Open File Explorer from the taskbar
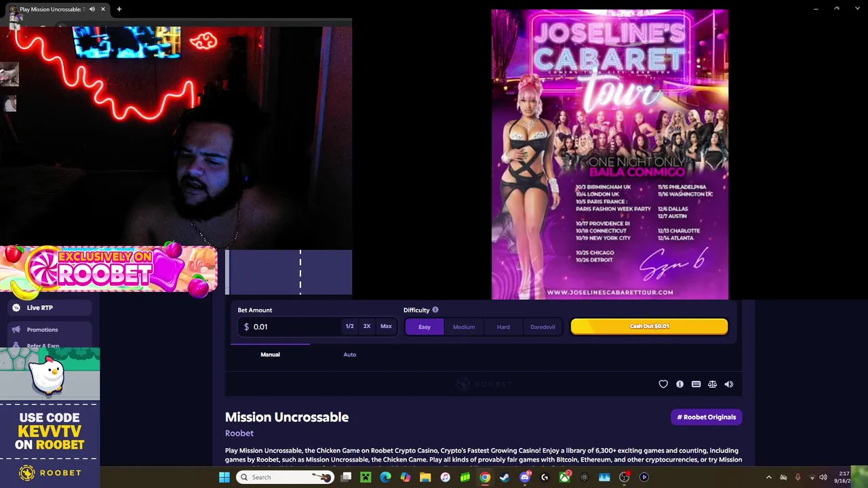This screenshot has width=868, height=488. point(425,477)
